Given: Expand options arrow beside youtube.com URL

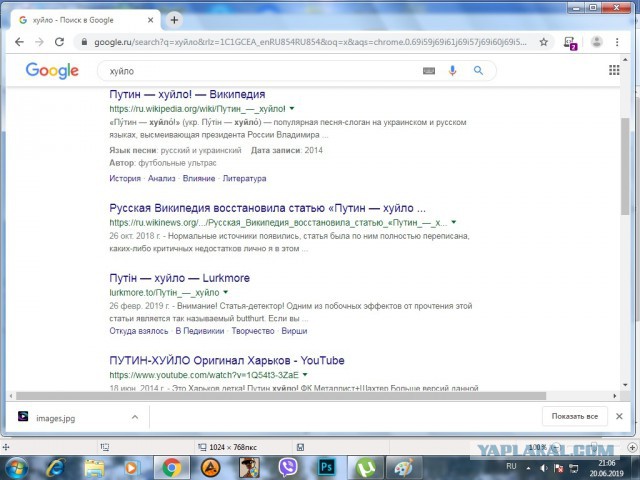Looking at the screenshot, I should pyautogui.click(x=305, y=374).
